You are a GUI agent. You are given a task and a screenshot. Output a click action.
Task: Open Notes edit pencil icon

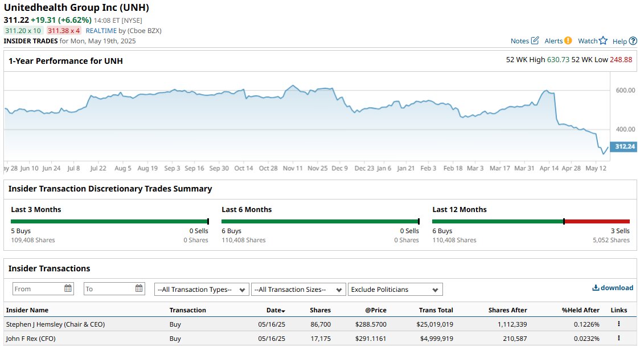pos(535,40)
